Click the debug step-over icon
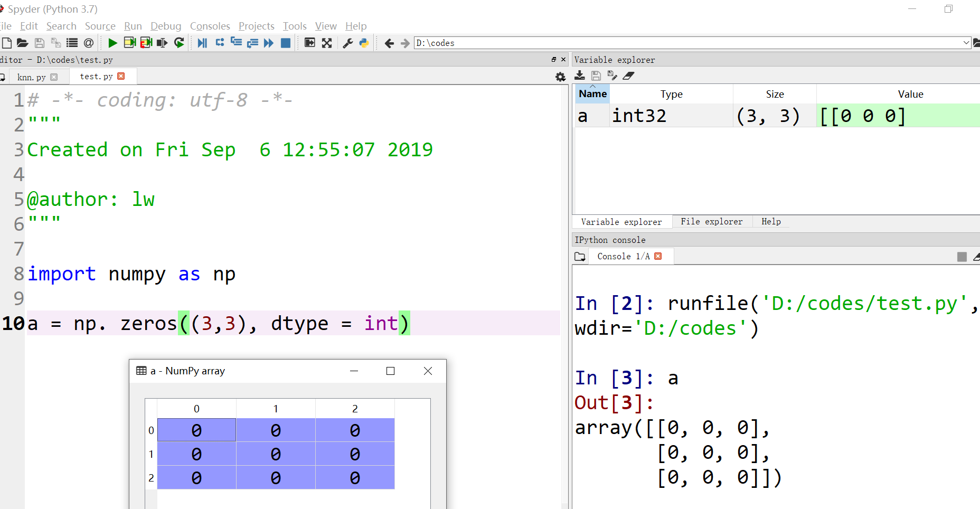Screen dimensions: 980x509 click(x=220, y=42)
